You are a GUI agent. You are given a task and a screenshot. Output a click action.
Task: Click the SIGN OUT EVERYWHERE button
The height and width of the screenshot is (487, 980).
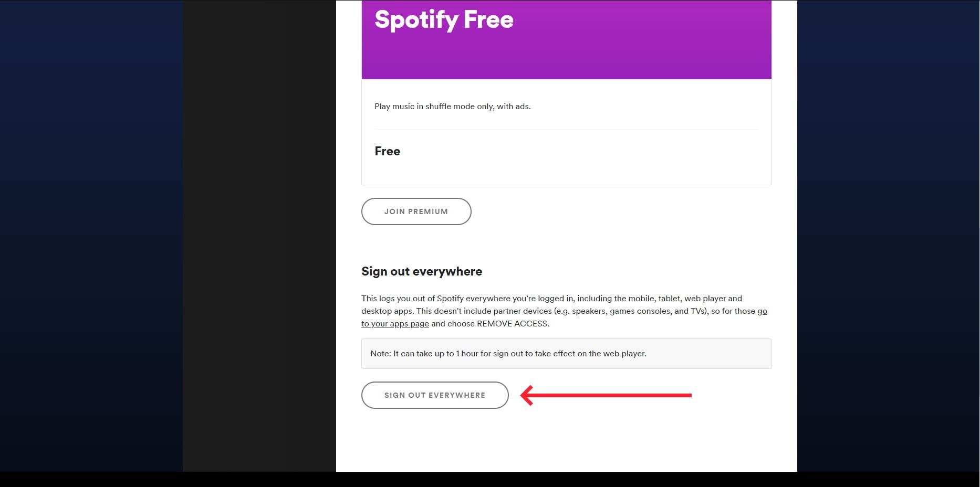point(434,395)
